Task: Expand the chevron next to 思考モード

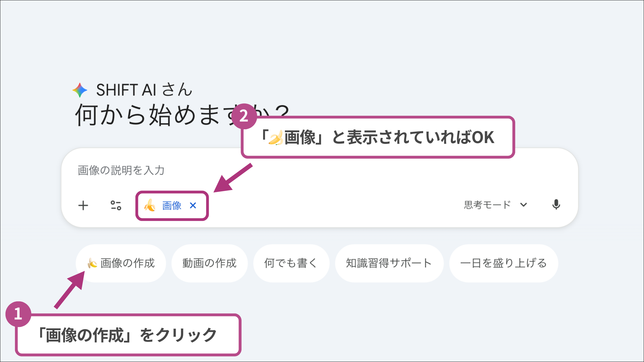Action: (x=524, y=205)
